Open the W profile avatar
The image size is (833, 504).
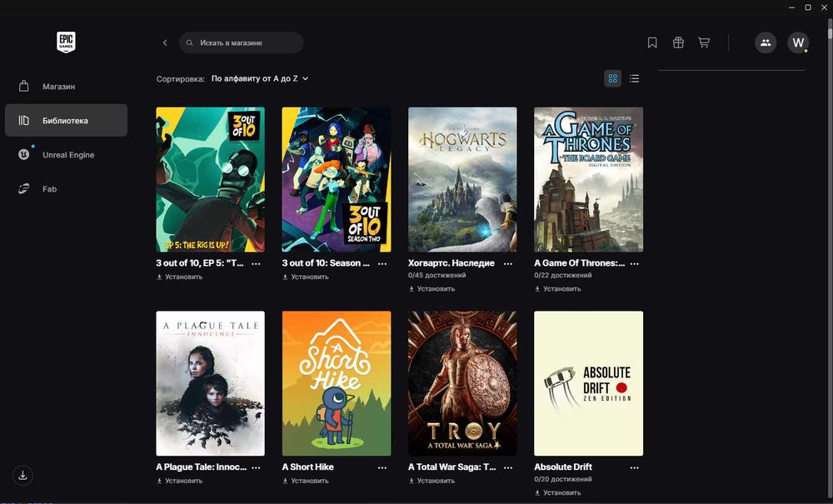click(x=798, y=42)
